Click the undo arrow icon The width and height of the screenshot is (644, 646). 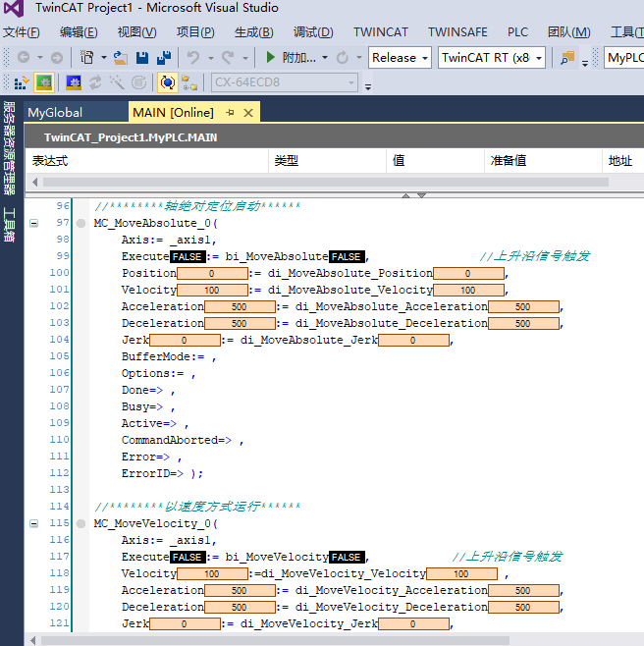pos(192,57)
